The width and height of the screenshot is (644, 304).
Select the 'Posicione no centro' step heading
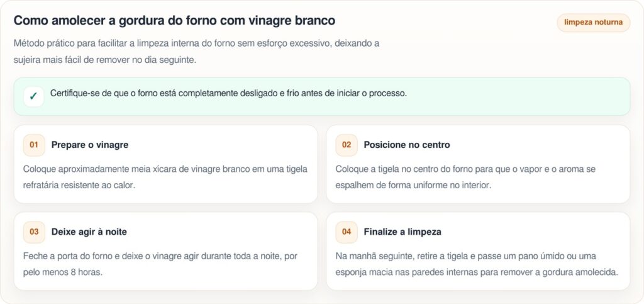click(x=406, y=145)
